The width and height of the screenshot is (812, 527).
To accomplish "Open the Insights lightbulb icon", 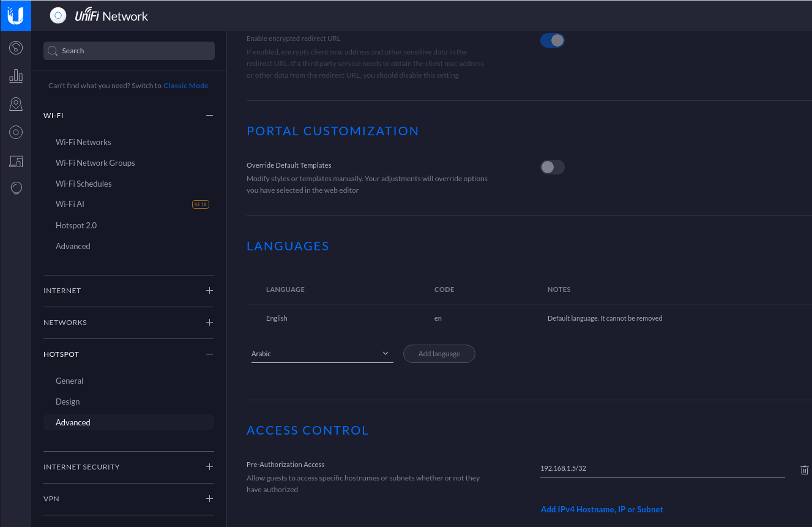I will [x=15, y=188].
